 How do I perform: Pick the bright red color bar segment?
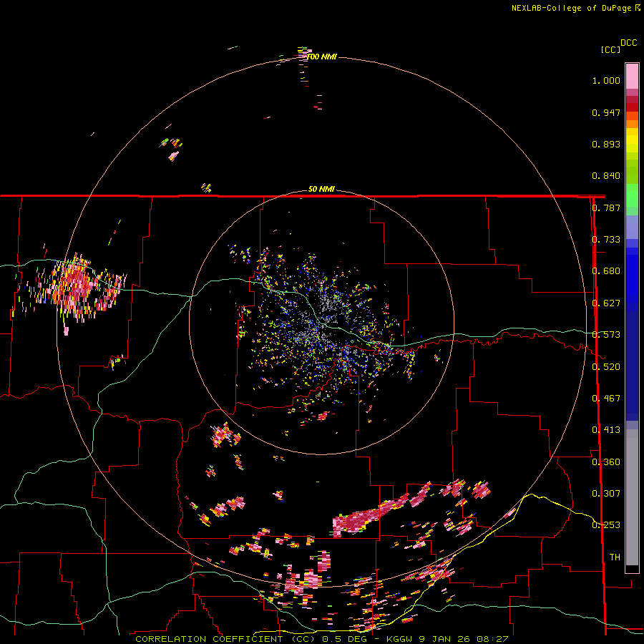(x=632, y=107)
